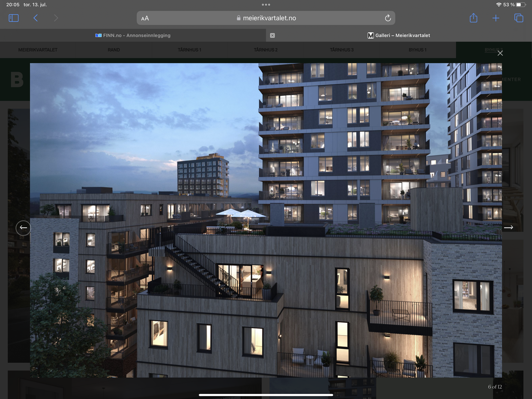
Task: Tap the date 'tor. 13. jul.'
Action: point(35,5)
